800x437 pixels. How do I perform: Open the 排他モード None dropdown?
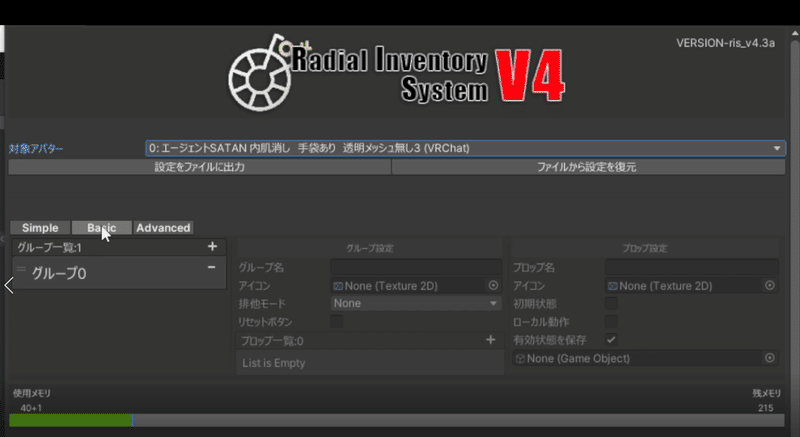tap(416, 303)
